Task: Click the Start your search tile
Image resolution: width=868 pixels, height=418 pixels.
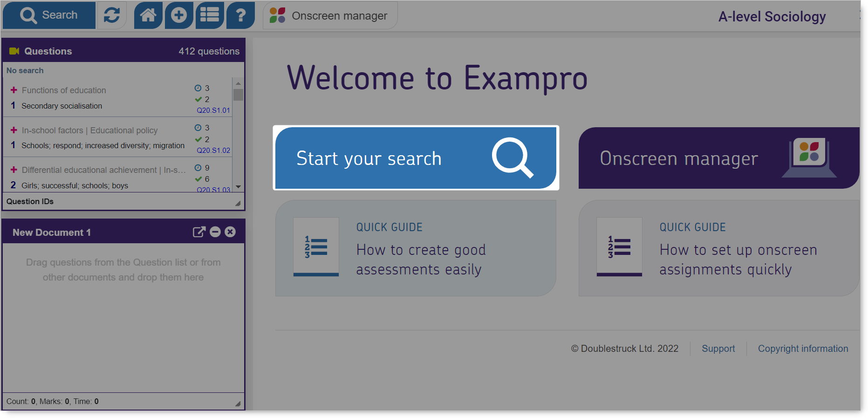Action: (416, 158)
